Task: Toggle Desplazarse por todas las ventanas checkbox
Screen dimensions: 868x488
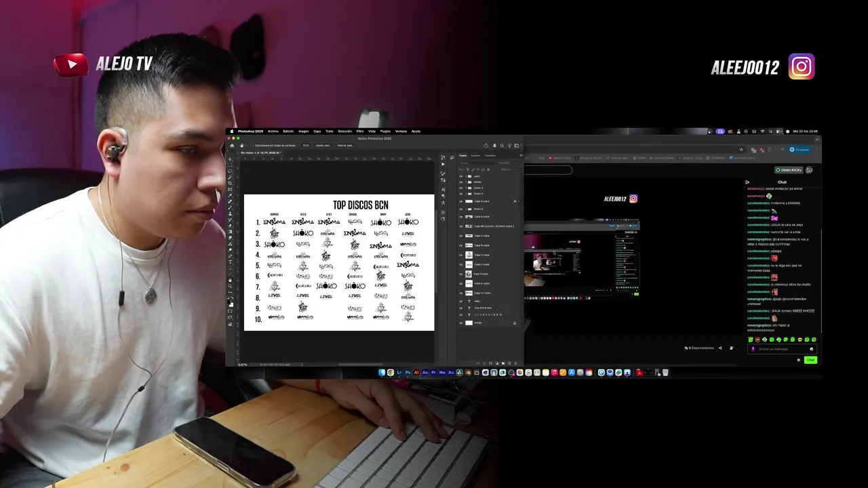Action: pyautogui.click(x=253, y=146)
